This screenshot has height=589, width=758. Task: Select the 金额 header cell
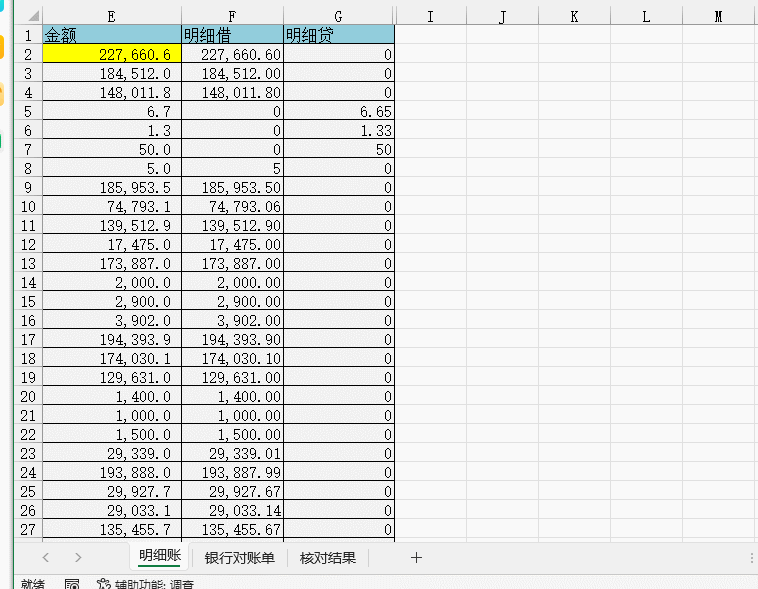[x=112, y=35]
